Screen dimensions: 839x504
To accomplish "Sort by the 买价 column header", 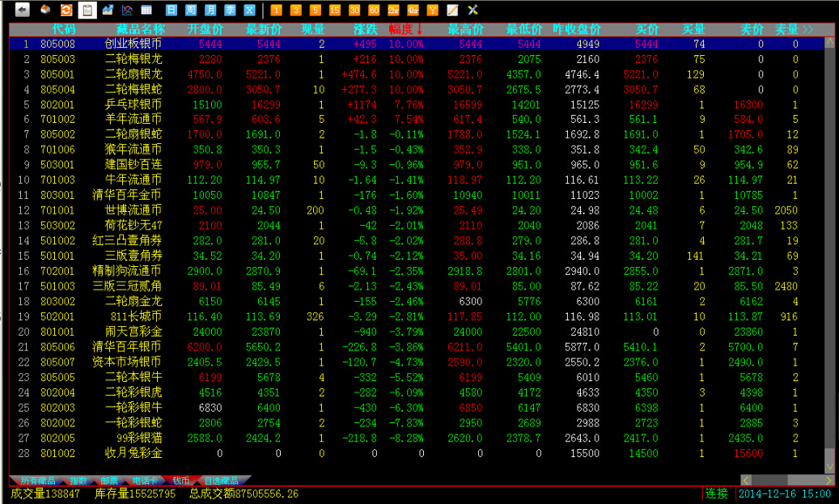I will 647,29.
